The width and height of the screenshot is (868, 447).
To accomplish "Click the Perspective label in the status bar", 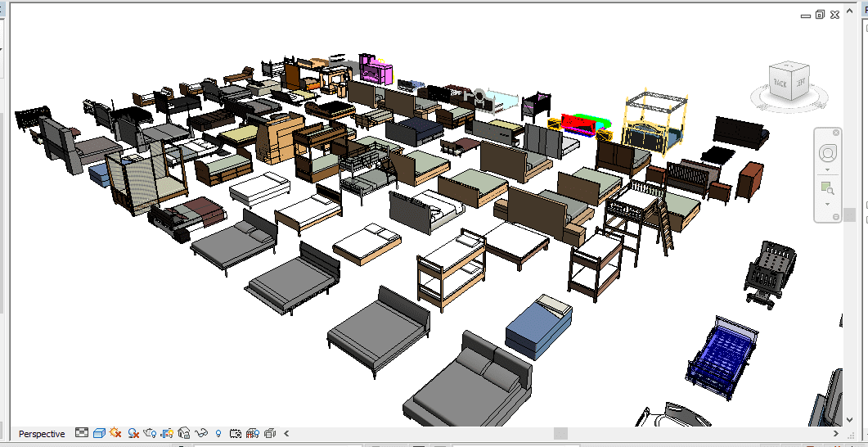I will tap(42, 434).
